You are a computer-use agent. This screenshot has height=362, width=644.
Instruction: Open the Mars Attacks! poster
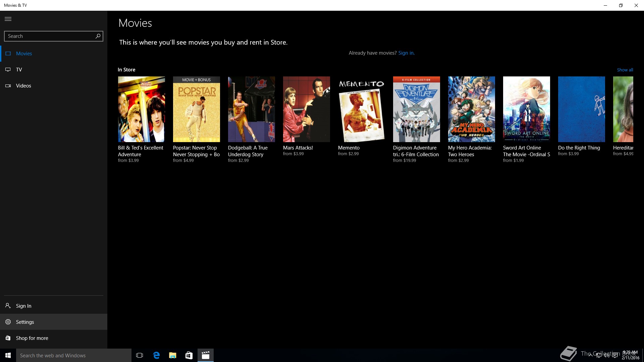point(307,109)
